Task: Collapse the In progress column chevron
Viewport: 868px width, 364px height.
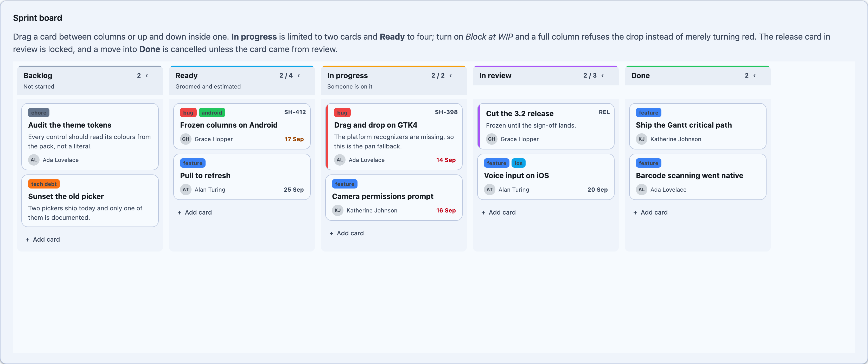Action: [450, 76]
